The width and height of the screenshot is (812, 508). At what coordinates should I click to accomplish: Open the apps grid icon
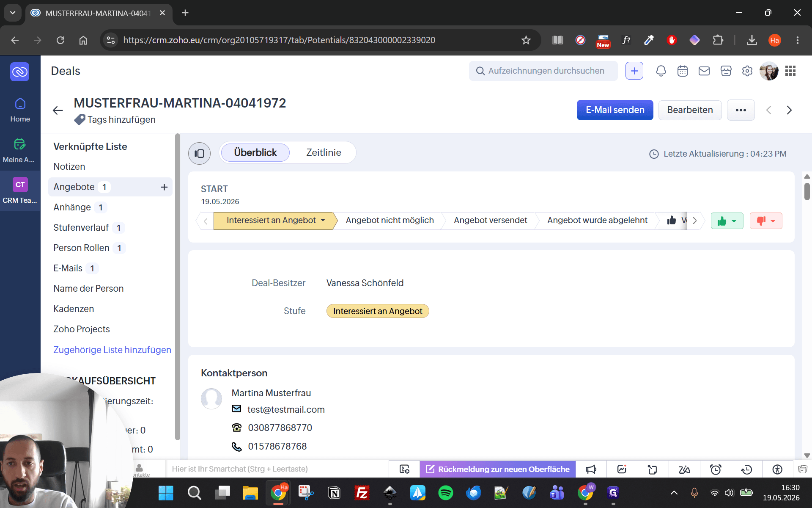[790, 71]
